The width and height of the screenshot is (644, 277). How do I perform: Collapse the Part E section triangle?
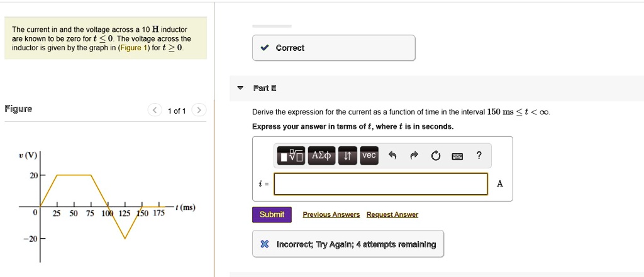click(240, 88)
